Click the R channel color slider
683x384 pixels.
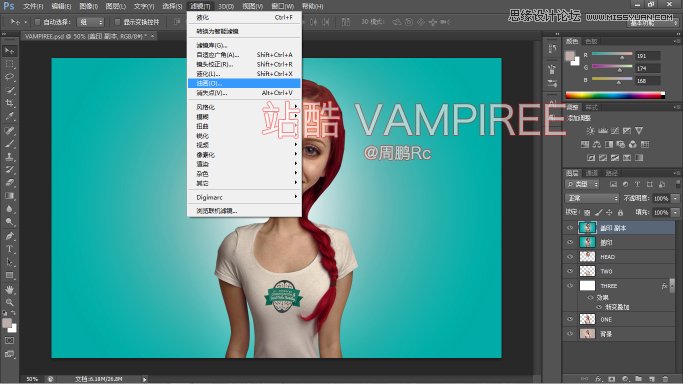click(x=612, y=54)
